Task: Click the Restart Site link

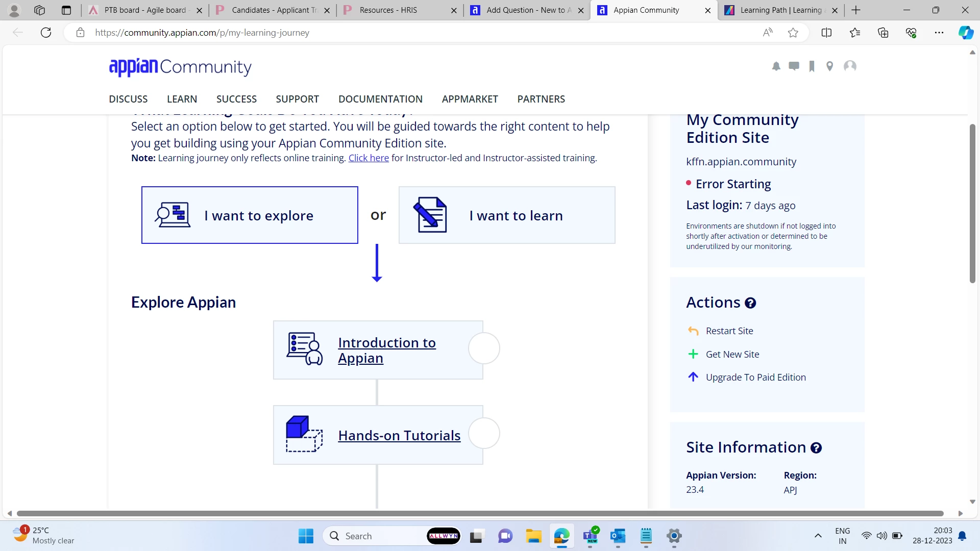Action: pos(729,331)
